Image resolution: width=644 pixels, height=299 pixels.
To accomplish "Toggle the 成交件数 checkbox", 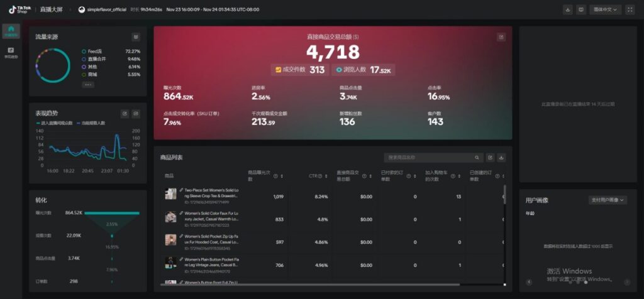I will (279, 70).
